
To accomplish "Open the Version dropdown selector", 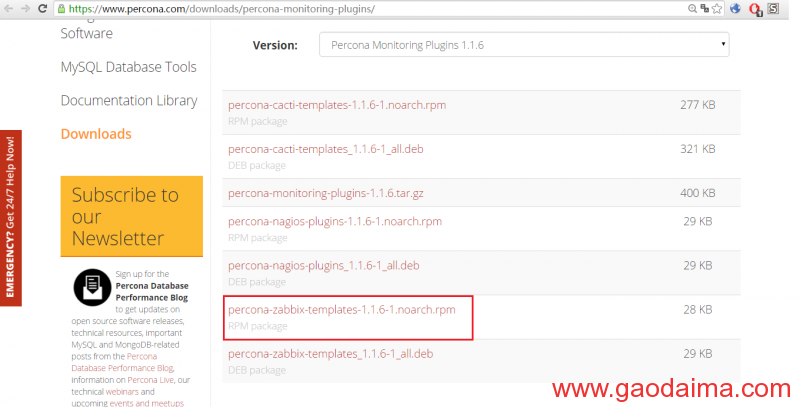I will (524, 45).
